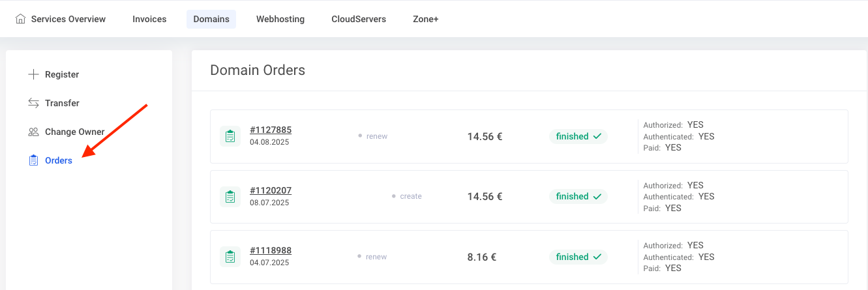Click the finished status badge for order #1127885
Image resolution: width=868 pixels, height=290 pixels.
pos(578,136)
